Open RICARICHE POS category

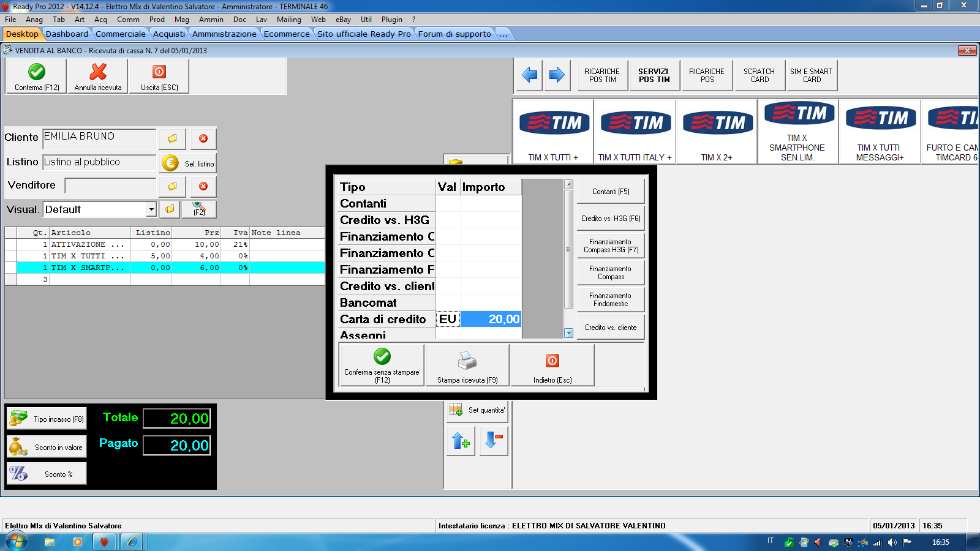[x=707, y=75]
